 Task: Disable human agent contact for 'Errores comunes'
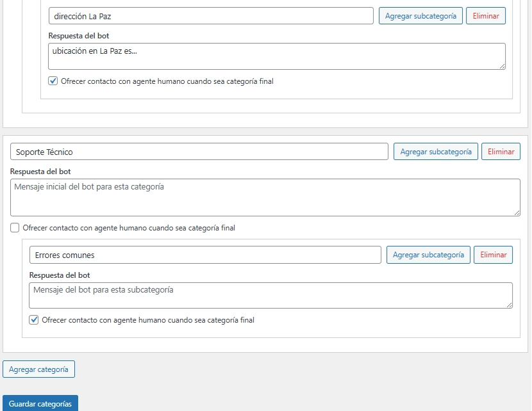[x=34, y=320]
